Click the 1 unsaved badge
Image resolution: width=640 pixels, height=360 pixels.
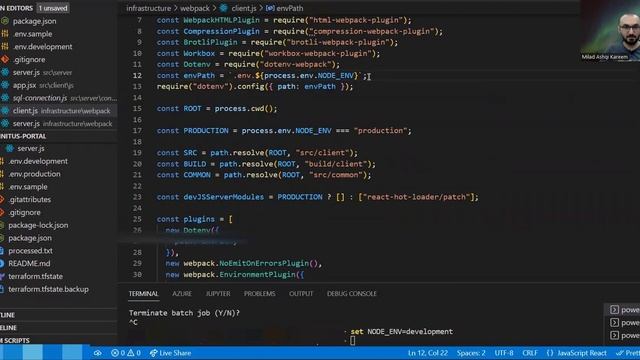tap(53, 8)
